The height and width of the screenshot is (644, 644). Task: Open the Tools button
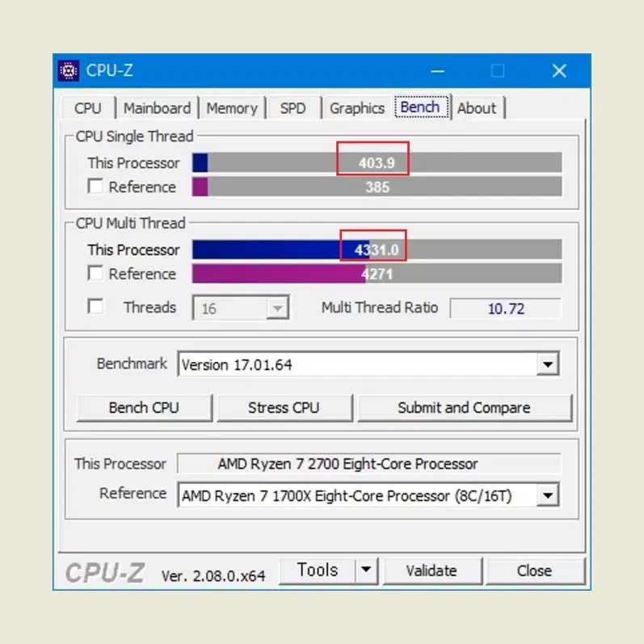(x=317, y=570)
